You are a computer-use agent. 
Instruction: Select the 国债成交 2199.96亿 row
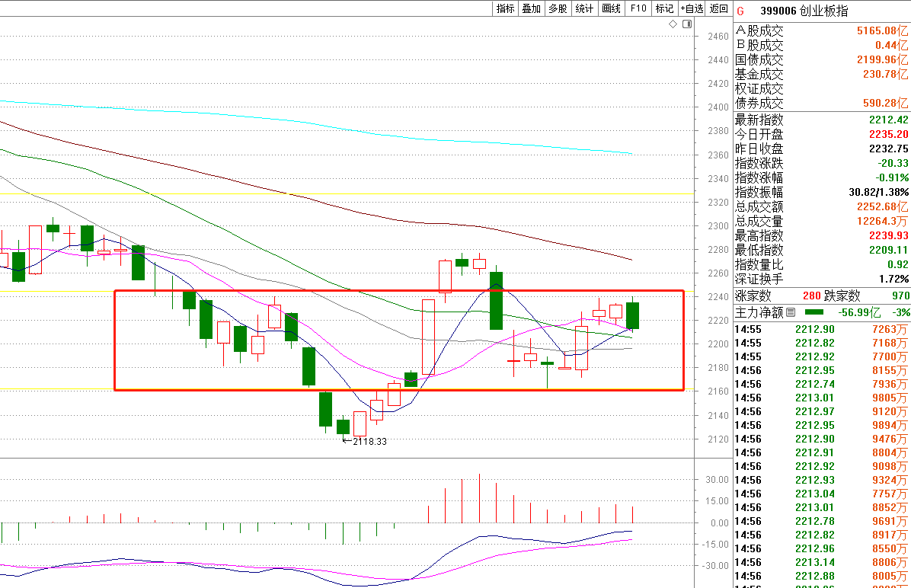pos(822,60)
